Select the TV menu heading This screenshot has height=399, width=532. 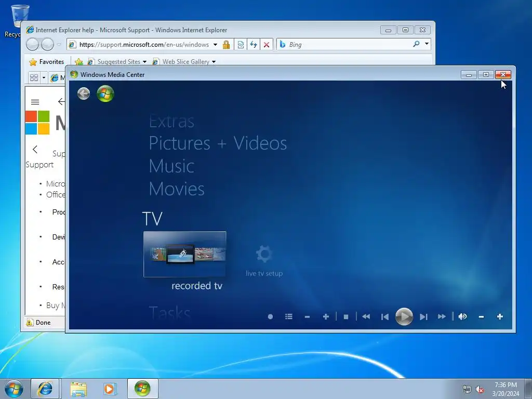(x=152, y=219)
